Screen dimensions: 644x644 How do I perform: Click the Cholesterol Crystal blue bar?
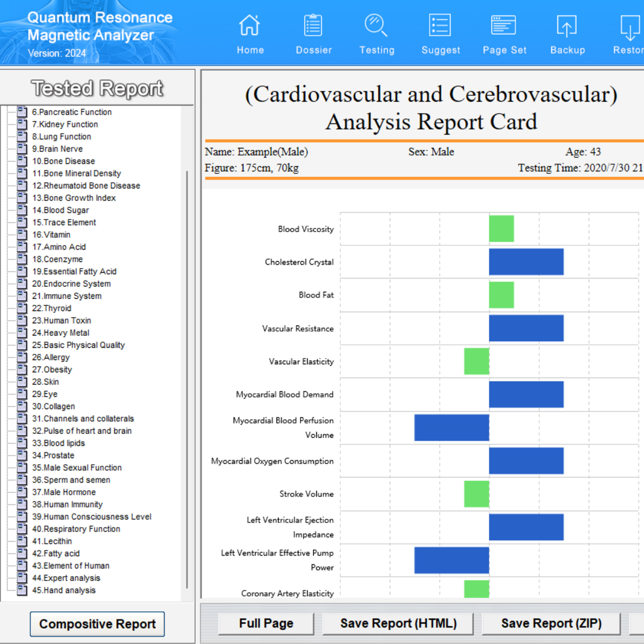click(x=526, y=262)
